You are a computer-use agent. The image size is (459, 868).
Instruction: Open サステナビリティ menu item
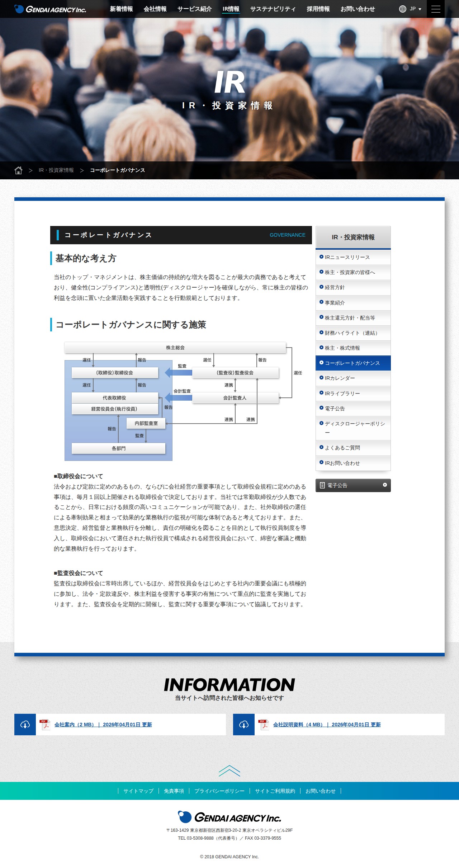coord(273,9)
